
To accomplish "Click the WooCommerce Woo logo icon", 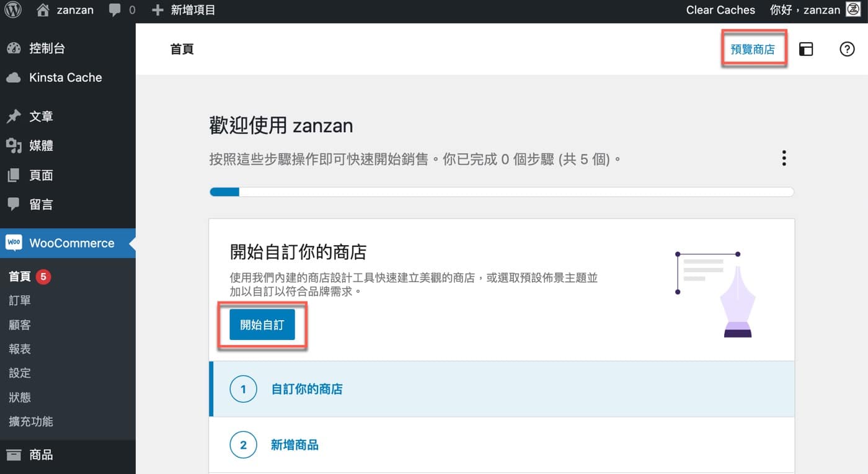I will point(14,243).
